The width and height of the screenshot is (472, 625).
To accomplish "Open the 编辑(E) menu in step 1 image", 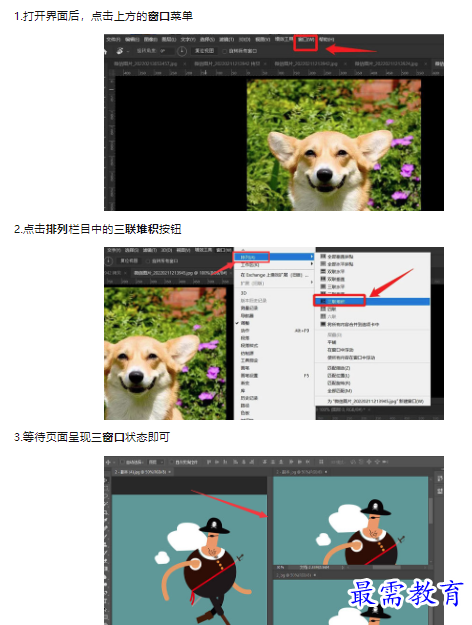I will tap(132, 39).
